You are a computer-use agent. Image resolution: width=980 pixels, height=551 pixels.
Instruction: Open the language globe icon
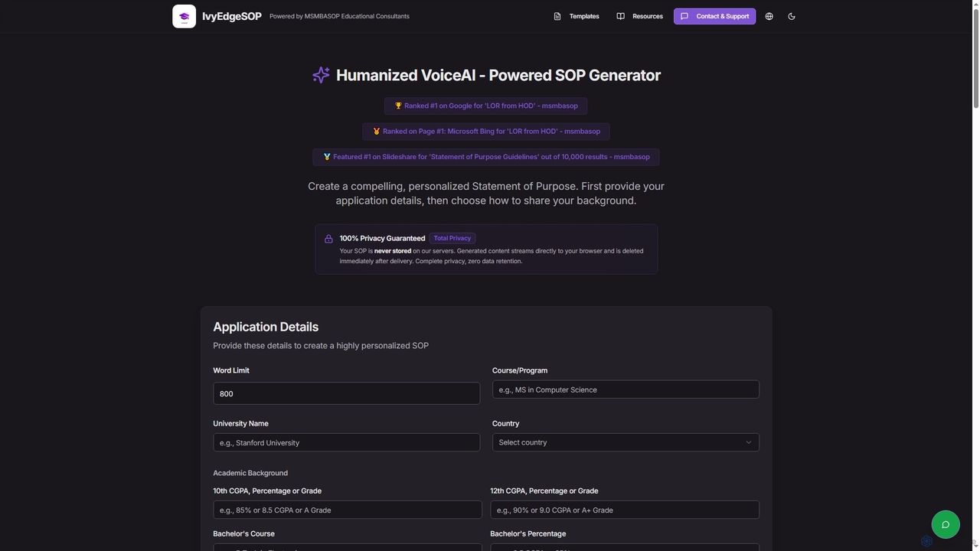[x=769, y=16]
